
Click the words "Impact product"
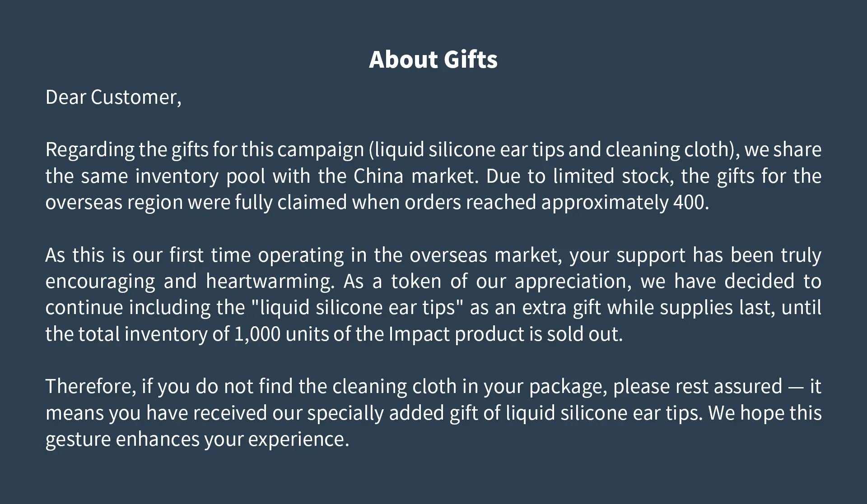[x=457, y=334]
